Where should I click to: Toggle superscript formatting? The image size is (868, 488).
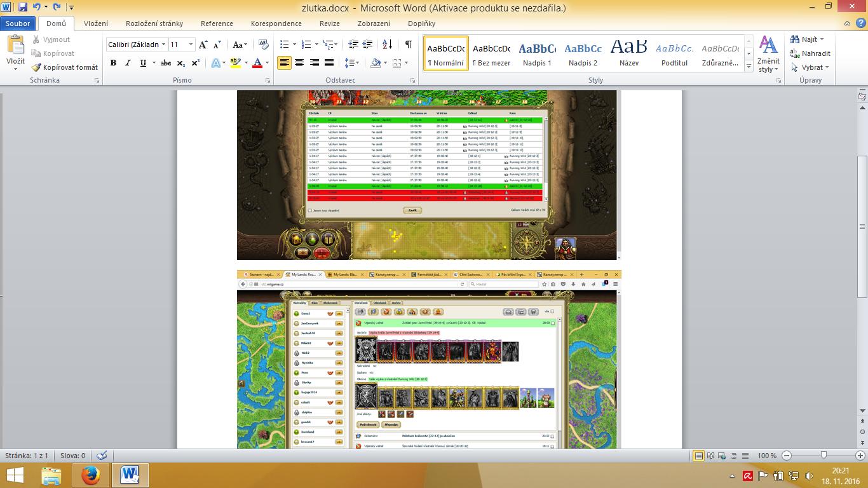(x=196, y=63)
